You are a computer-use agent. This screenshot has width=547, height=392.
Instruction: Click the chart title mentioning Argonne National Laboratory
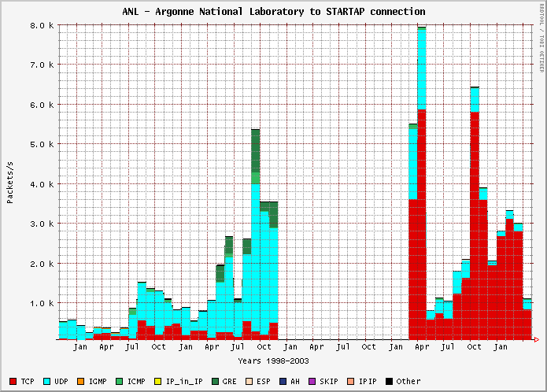click(x=274, y=12)
